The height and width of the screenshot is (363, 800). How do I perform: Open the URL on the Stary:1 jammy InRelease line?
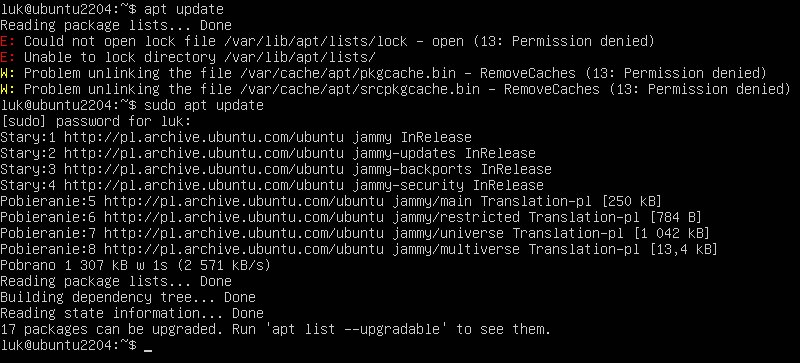point(204,137)
